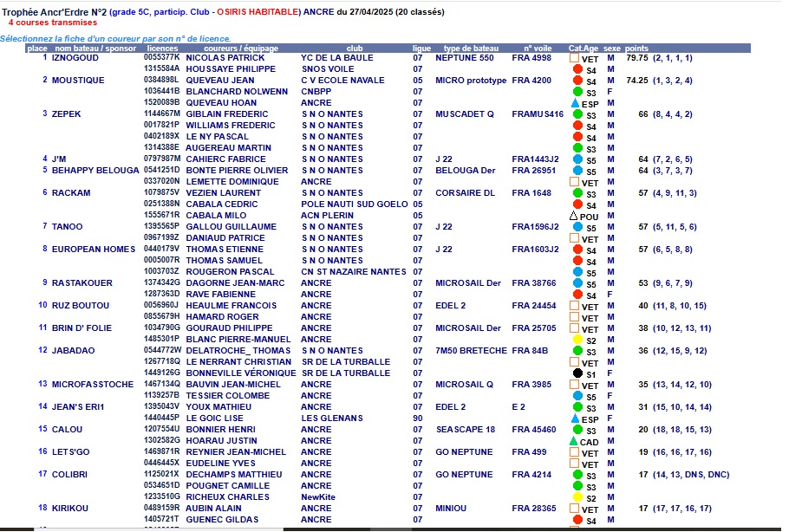
Task: Click the blue ESP triangle for QUEVEAU HOAN
Action: 576,103
